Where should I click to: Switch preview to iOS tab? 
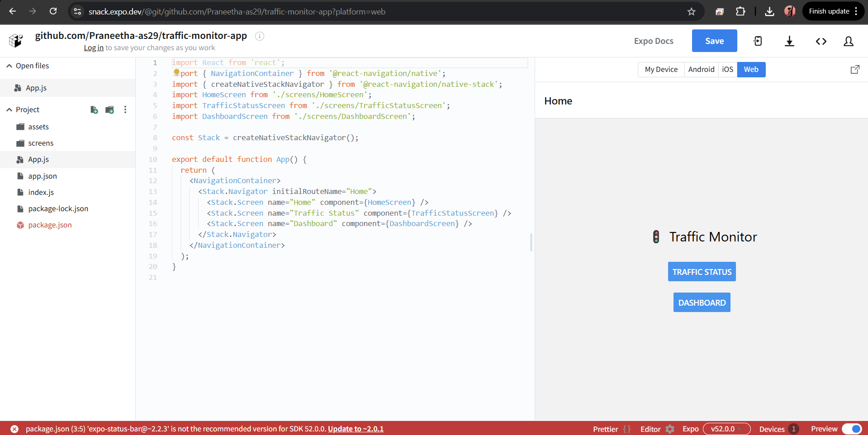click(727, 69)
